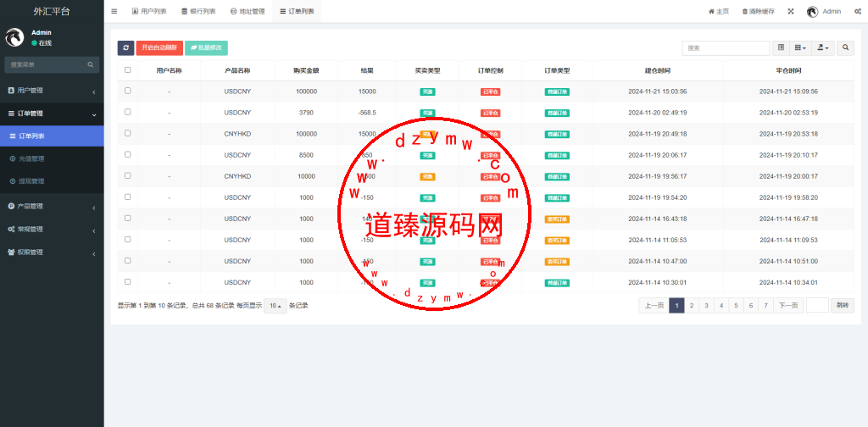
Task: Click the 平仓时间 column header
Action: click(788, 71)
